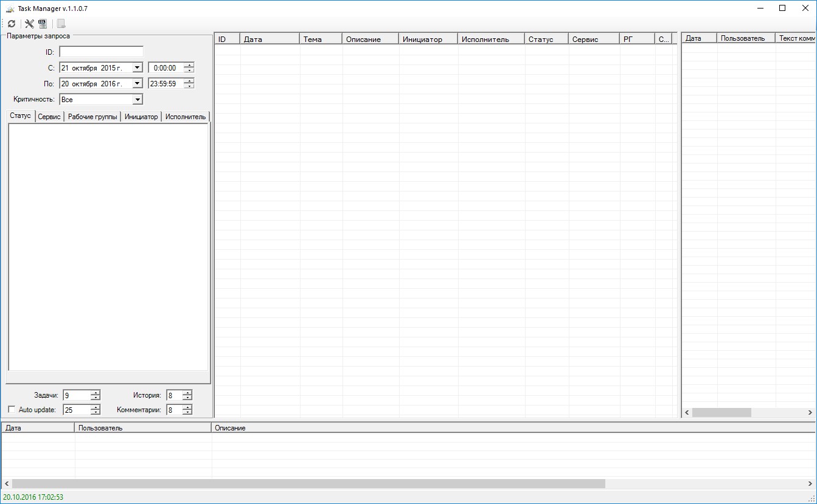
Task: Switch to the Сервис tab
Action: point(49,117)
